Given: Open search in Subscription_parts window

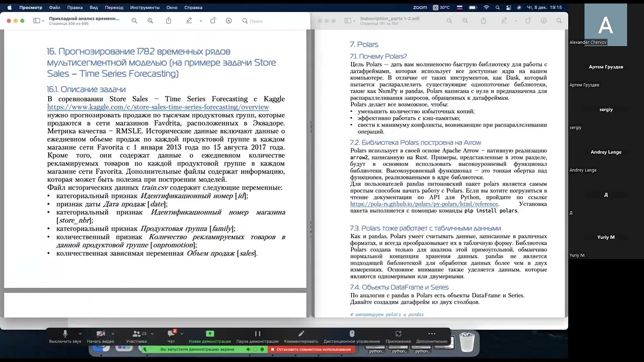Looking at the screenshot, I should pyautogui.click(x=559, y=21).
